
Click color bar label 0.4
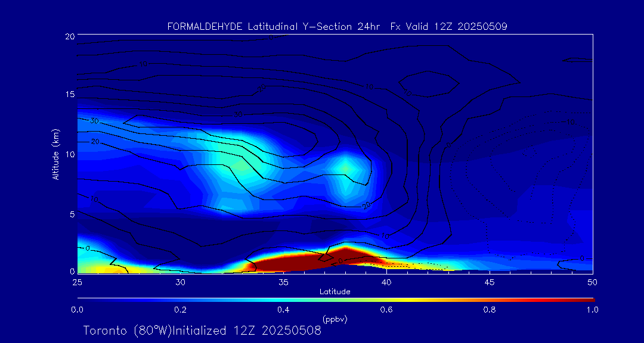click(x=283, y=310)
